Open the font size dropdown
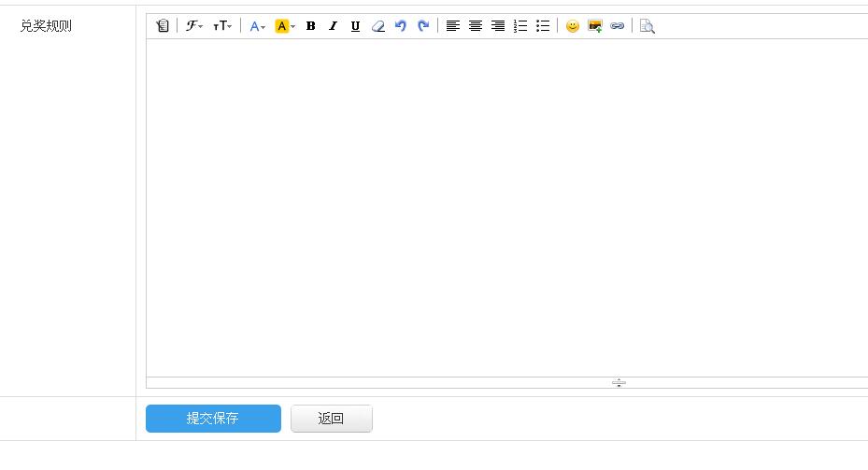 coord(222,26)
